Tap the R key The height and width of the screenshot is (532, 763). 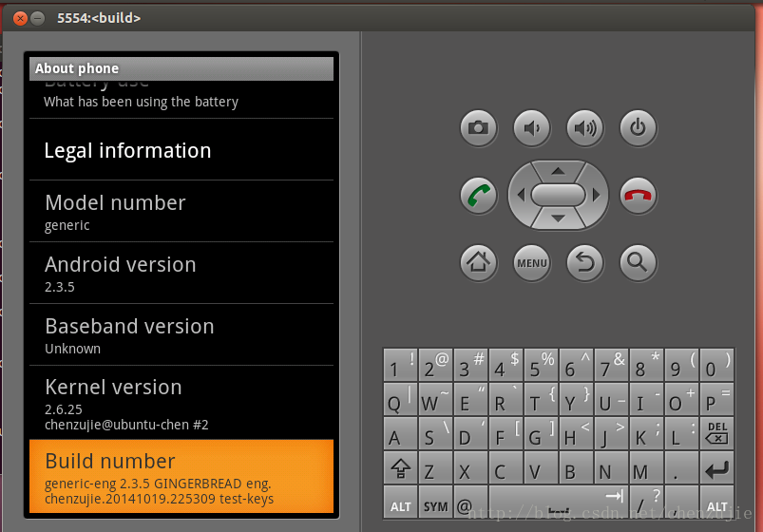tap(505, 399)
